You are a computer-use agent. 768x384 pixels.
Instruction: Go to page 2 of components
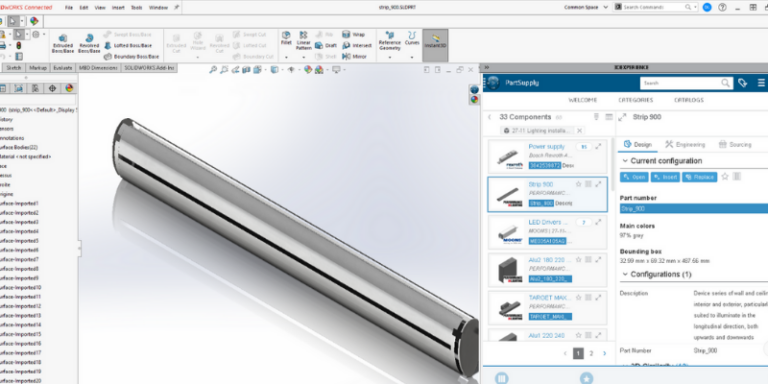[x=591, y=354]
